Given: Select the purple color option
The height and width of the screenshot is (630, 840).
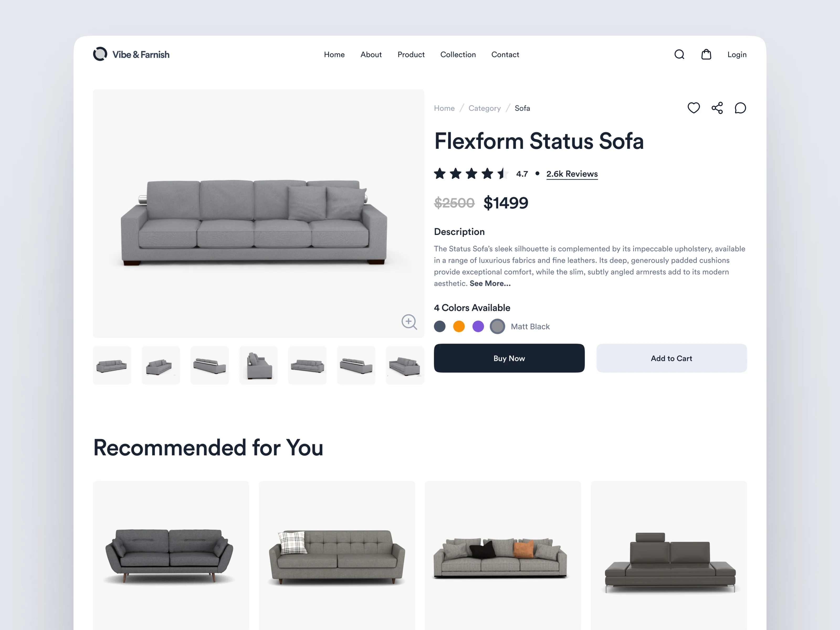Looking at the screenshot, I should click(x=478, y=326).
